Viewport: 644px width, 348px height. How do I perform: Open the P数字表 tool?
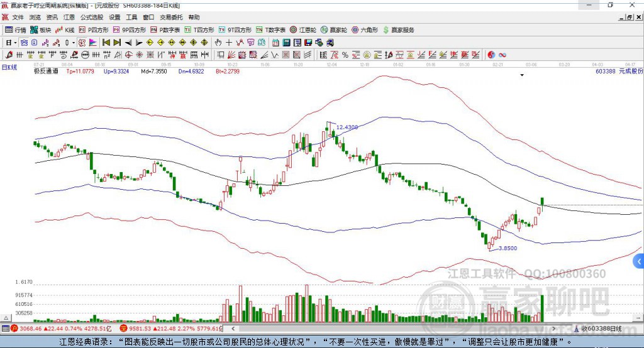(x=165, y=30)
